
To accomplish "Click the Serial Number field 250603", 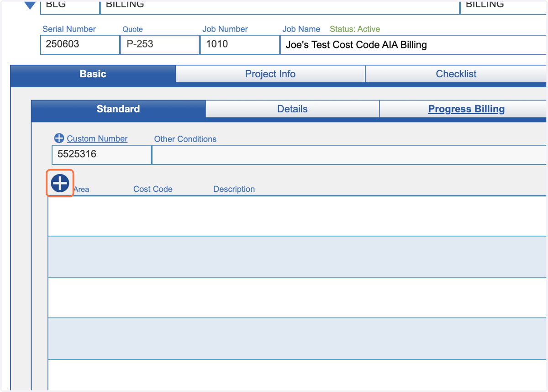I will pyautogui.click(x=80, y=45).
